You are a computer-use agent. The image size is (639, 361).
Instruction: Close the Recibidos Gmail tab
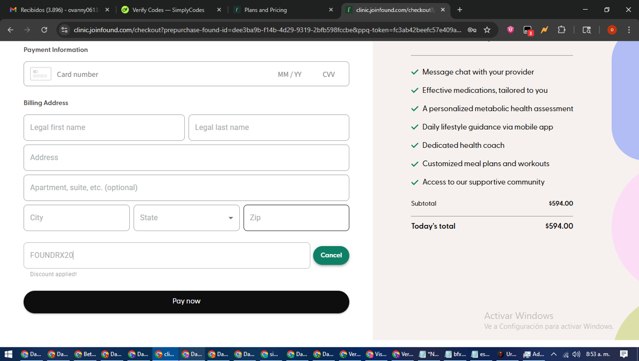pos(107,10)
